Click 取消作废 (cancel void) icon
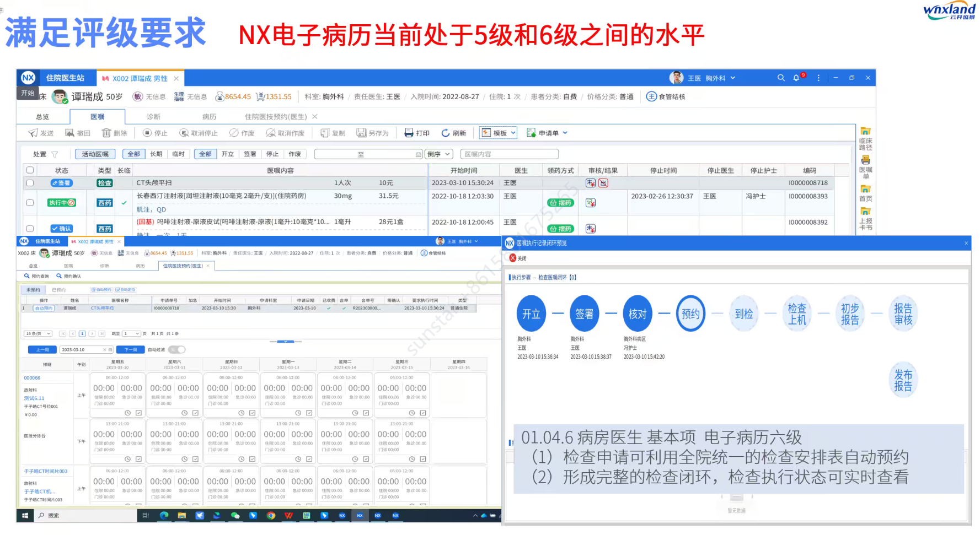980x535 pixels. [271, 133]
